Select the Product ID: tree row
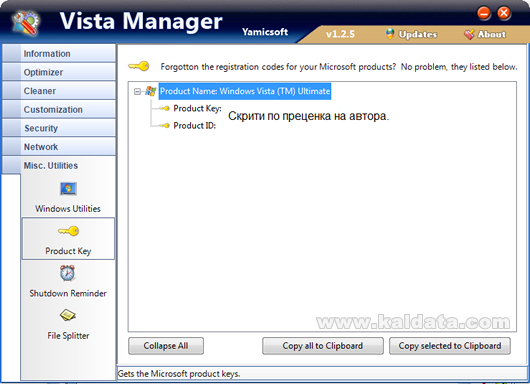This screenshot has height=384, width=530. click(194, 126)
